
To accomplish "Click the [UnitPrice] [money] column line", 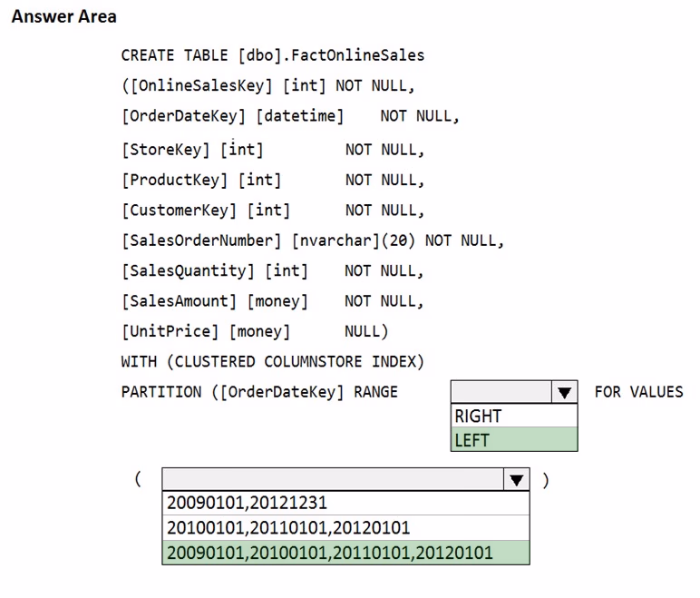I will coord(255,331).
